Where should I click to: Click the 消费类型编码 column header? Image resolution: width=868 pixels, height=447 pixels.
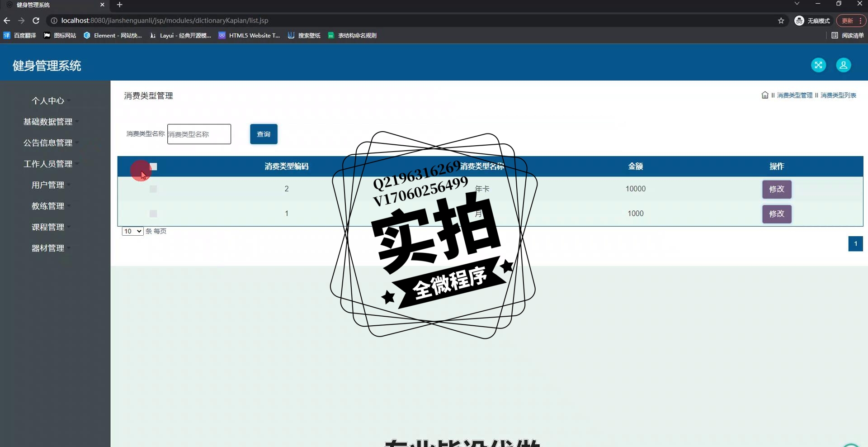(x=287, y=166)
